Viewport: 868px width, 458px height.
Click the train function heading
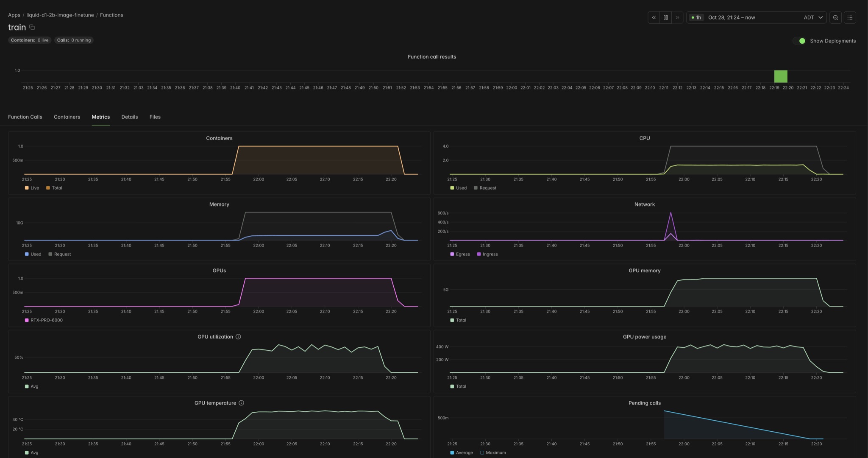[x=17, y=27]
